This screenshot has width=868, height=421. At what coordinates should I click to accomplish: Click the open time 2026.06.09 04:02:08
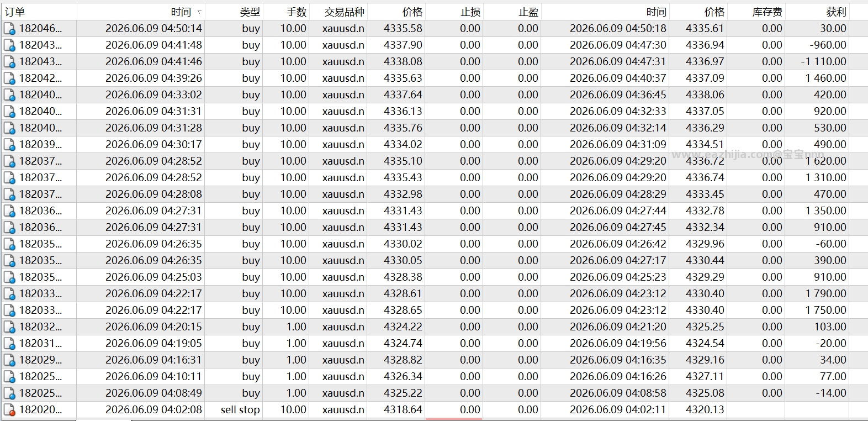[x=154, y=410]
